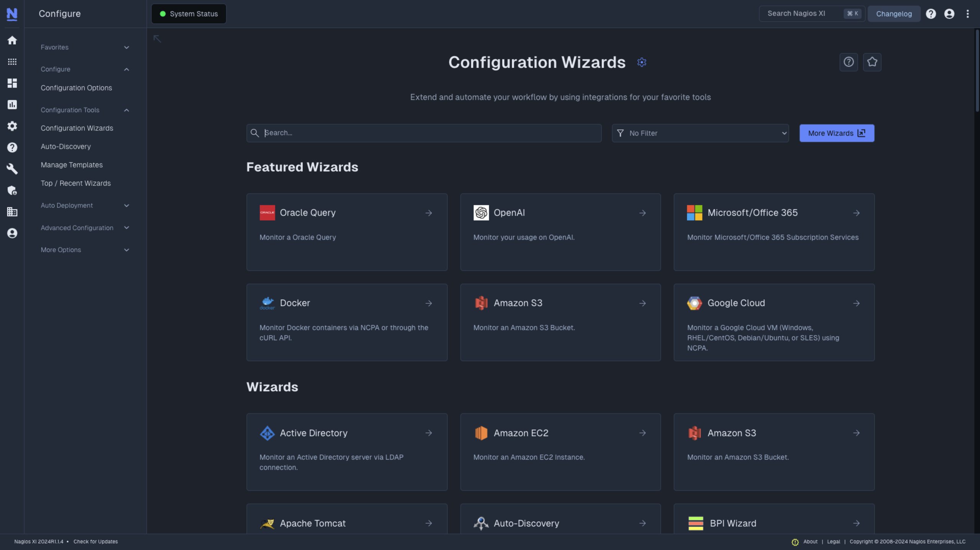This screenshot has height=550, width=980.
Task: Select the No Filter dropdown
Action: [x=700, y=132]
